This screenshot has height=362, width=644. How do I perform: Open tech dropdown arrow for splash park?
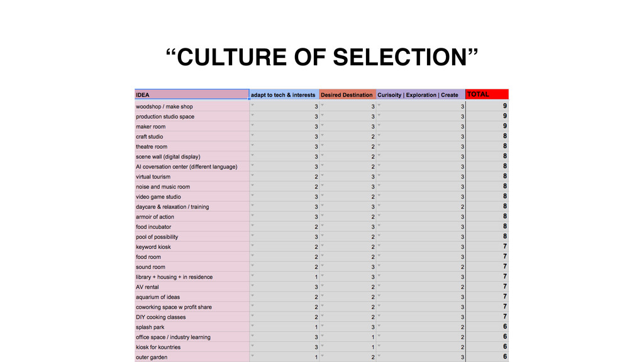click(253, 326)
